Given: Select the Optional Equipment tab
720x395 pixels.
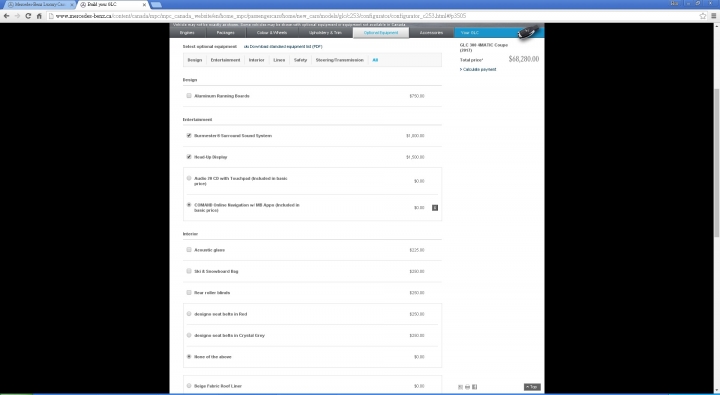Looking at the screenshot, I should click(x=381, y=33).
